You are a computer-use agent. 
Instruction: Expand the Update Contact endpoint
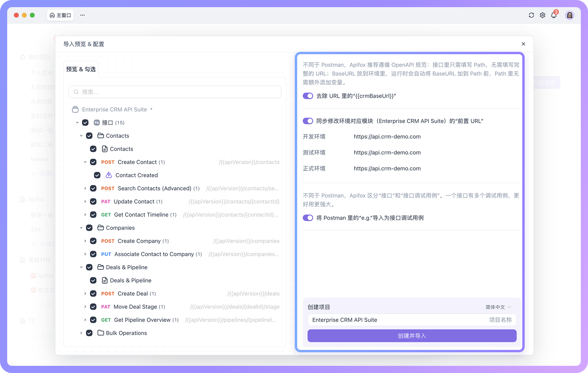click(85, 201)
